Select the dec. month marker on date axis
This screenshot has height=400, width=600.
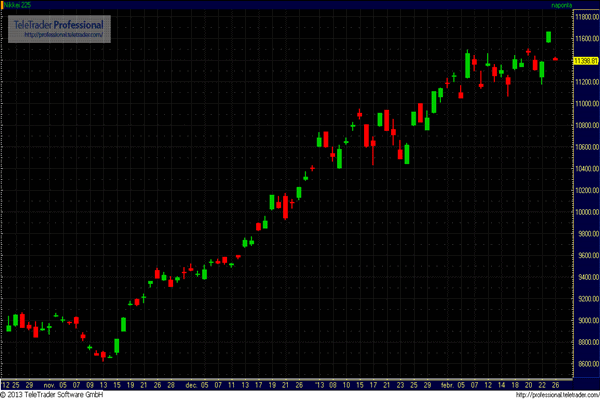tap(189, 384)
